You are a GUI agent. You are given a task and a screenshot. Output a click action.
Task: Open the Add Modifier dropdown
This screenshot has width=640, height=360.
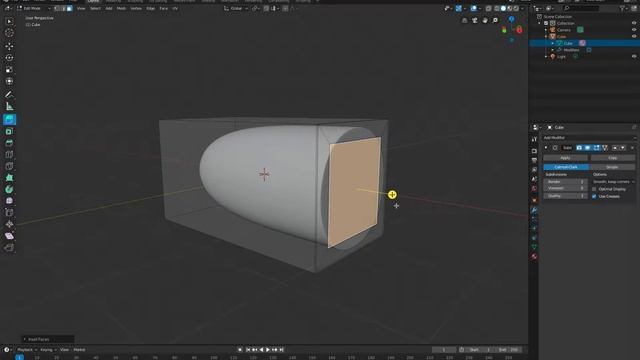pyautogui.click(x=589, y=138)
